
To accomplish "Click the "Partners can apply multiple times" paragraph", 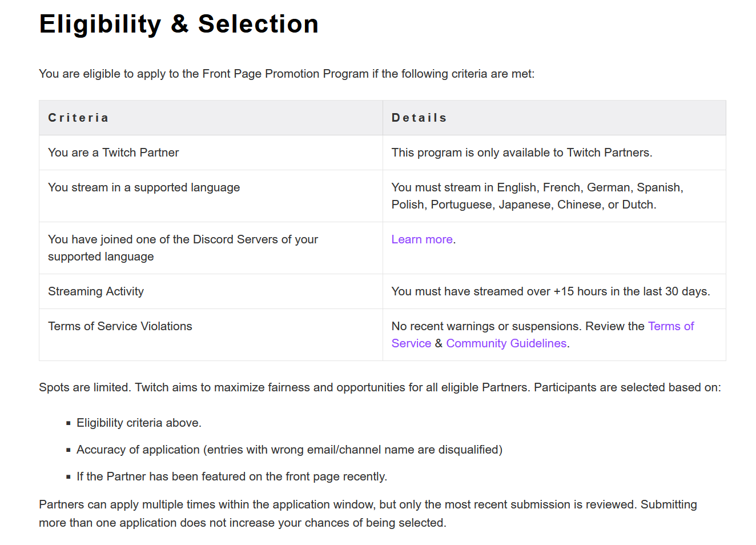I will tap(368, 514).
